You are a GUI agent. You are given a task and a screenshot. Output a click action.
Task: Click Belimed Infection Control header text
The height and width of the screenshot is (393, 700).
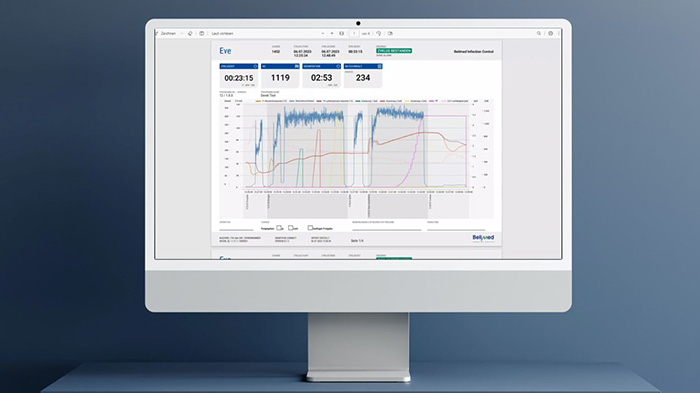pos(474,51)
